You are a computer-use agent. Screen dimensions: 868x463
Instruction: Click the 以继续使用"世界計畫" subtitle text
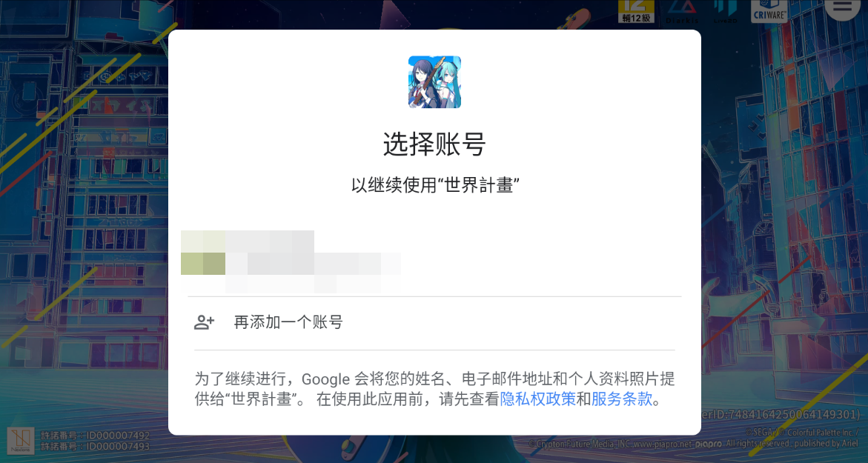coord(434,185)
